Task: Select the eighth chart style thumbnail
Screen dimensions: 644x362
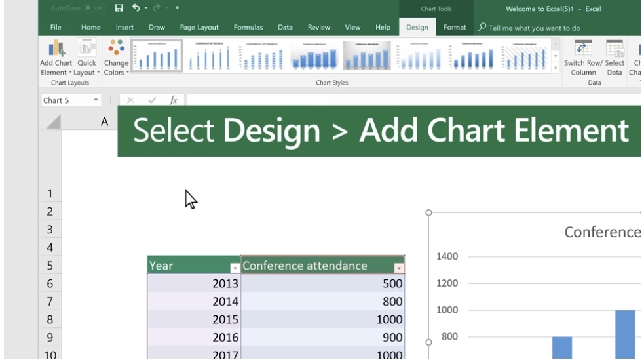Action: click(x=525, y=56)
